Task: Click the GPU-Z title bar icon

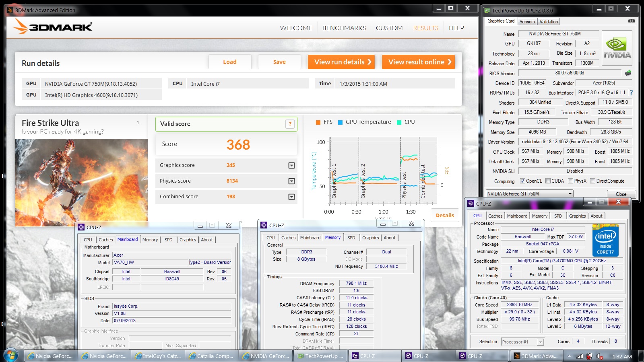Action: pyautogui.click(x=487, y=10)
